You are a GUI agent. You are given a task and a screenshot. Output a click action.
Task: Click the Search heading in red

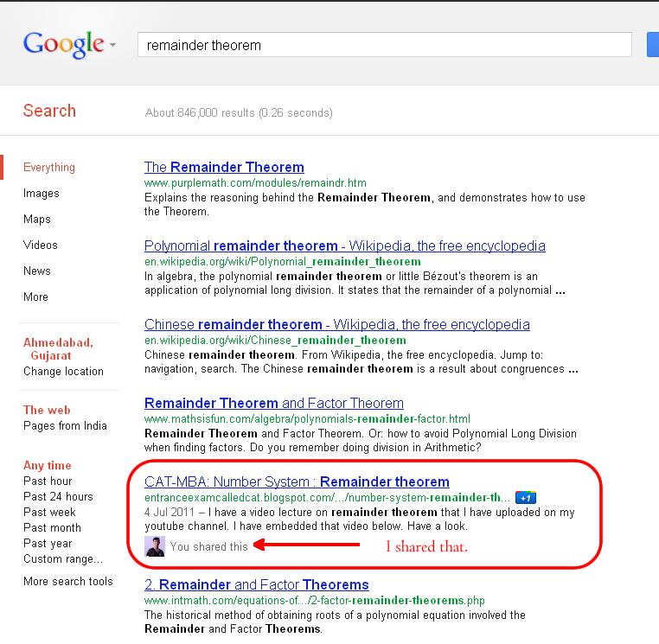tap(49, 111)
